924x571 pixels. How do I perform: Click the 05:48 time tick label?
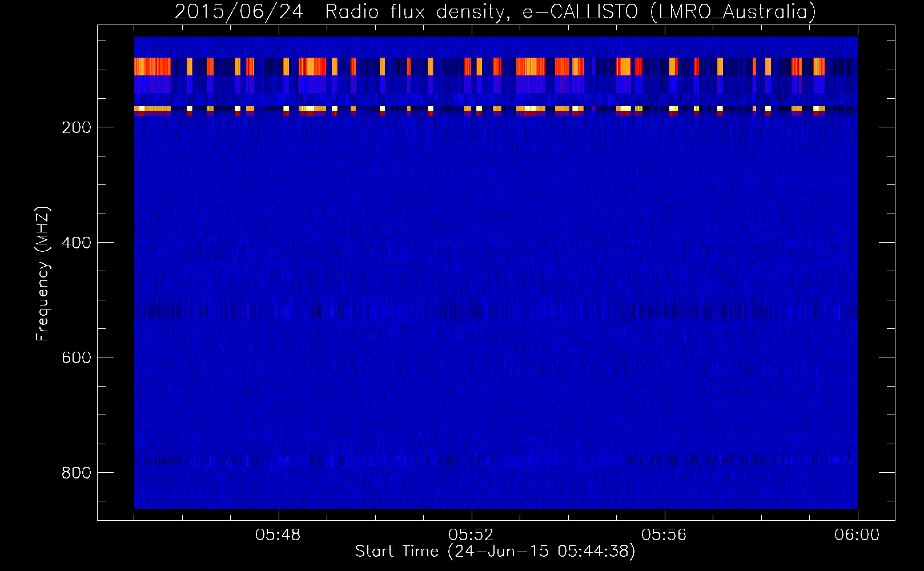(x=278, y=535)
